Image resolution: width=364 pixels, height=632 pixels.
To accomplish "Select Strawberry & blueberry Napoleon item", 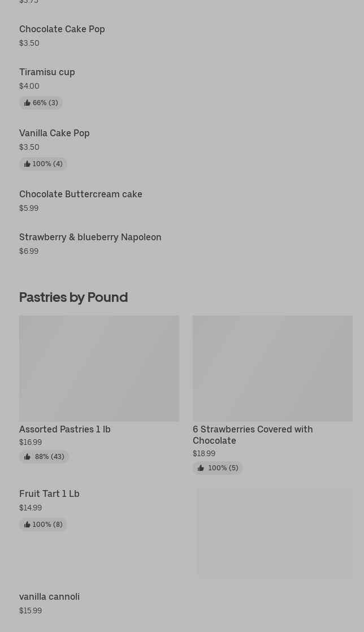I will [90, 237].
